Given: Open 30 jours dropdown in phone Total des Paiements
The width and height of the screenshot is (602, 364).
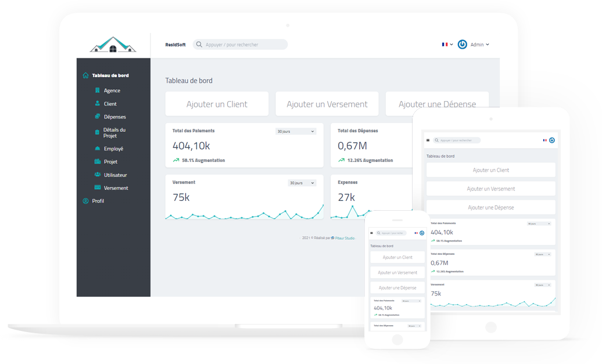Looking at the screenshot, I should pyautogui.click(x=411, y=301).
